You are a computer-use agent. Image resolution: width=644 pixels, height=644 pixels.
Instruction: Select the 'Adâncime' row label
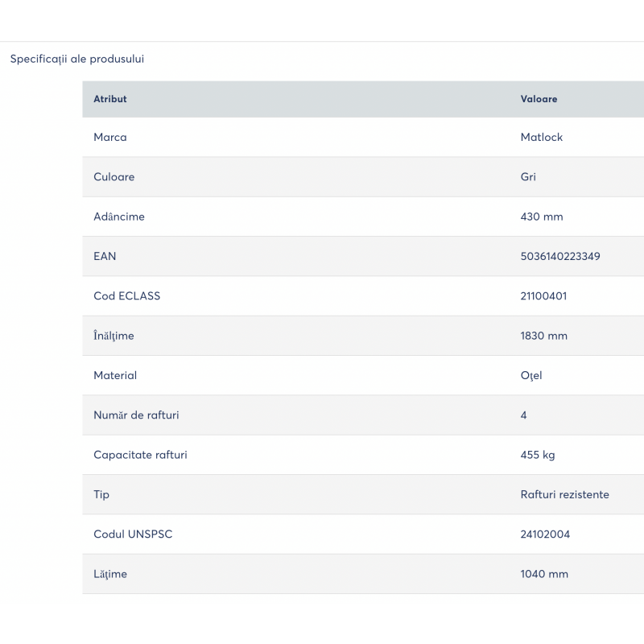[119, 217]
